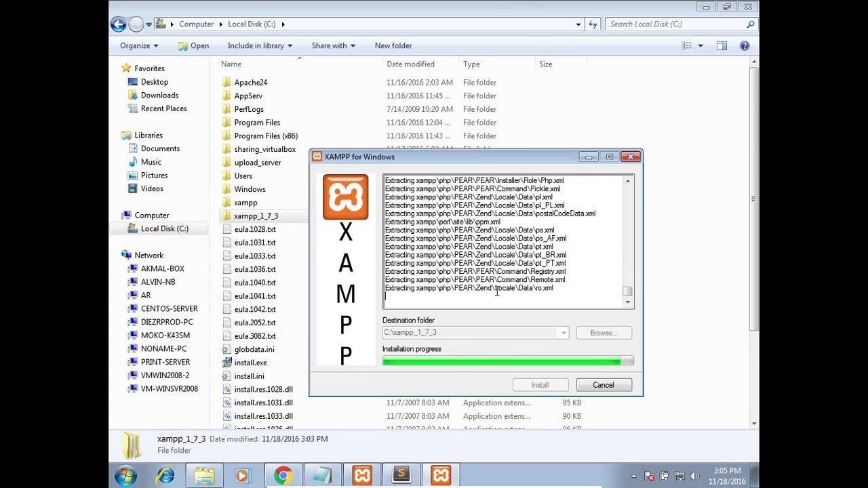Open the Videos library
The image size is (868, 488).
coord(152,188)
